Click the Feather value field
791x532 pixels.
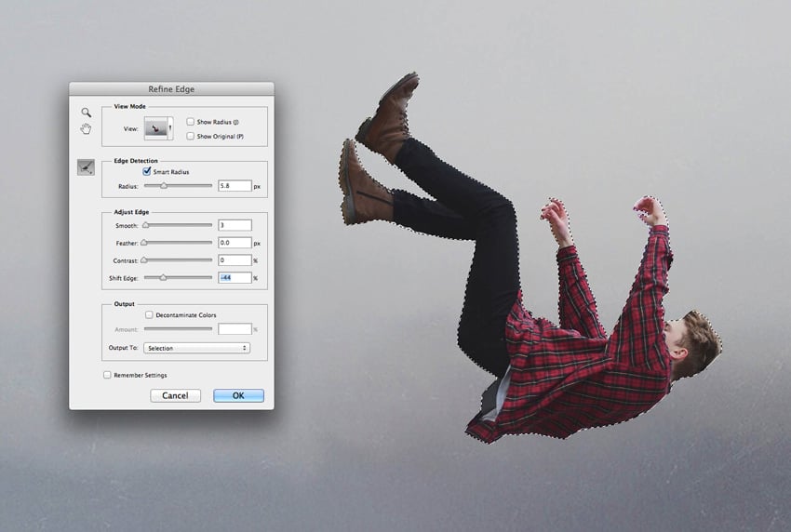click(235, 243)
